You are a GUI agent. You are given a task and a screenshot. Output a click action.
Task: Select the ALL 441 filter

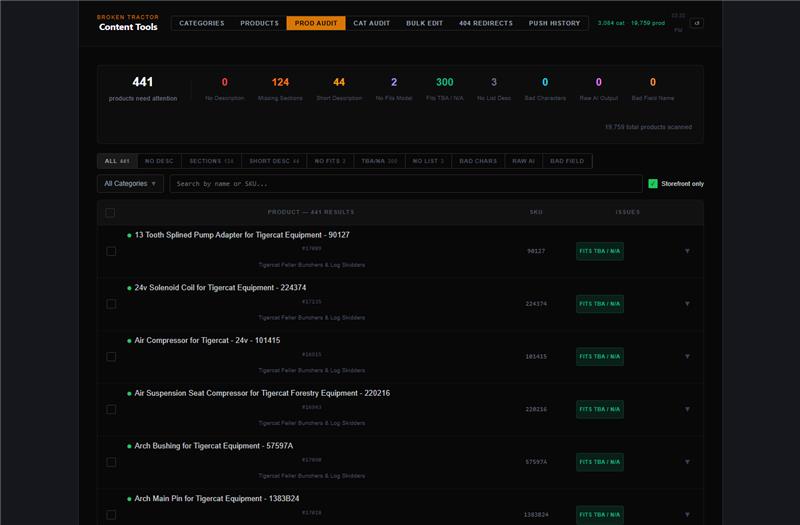(x=117, y=161)
